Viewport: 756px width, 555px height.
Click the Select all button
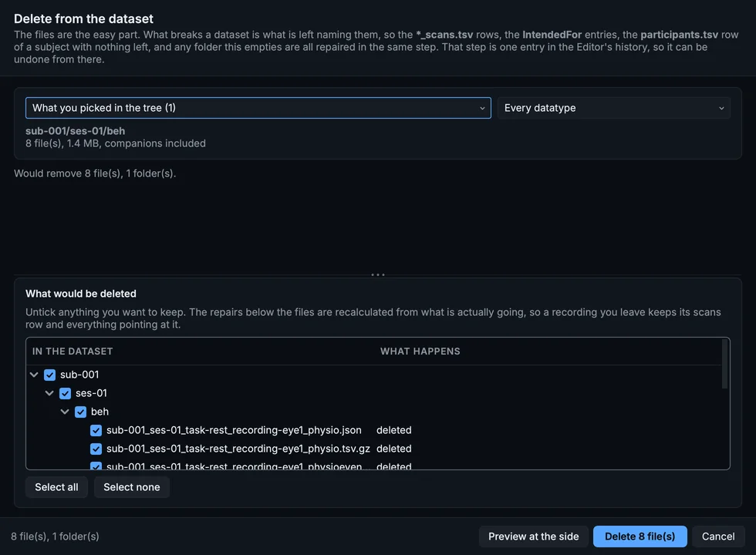tap(56, 487)
